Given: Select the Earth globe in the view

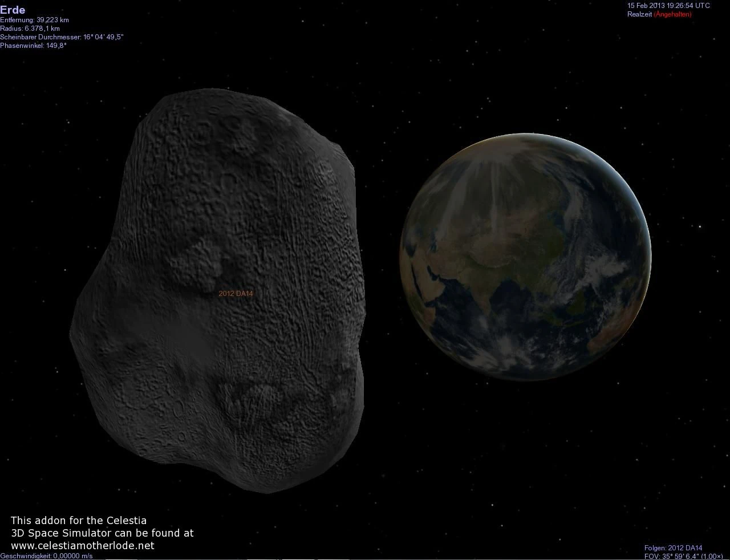Looking at the screenshot, I should click(525, 257).
